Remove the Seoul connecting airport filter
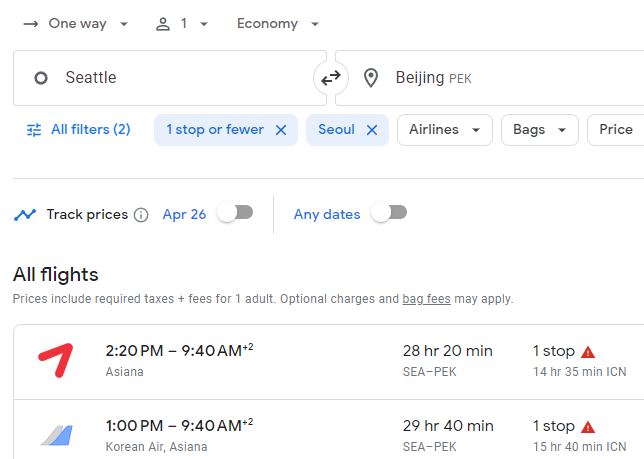The image size is (644, 459). click(x=372, y=130)
